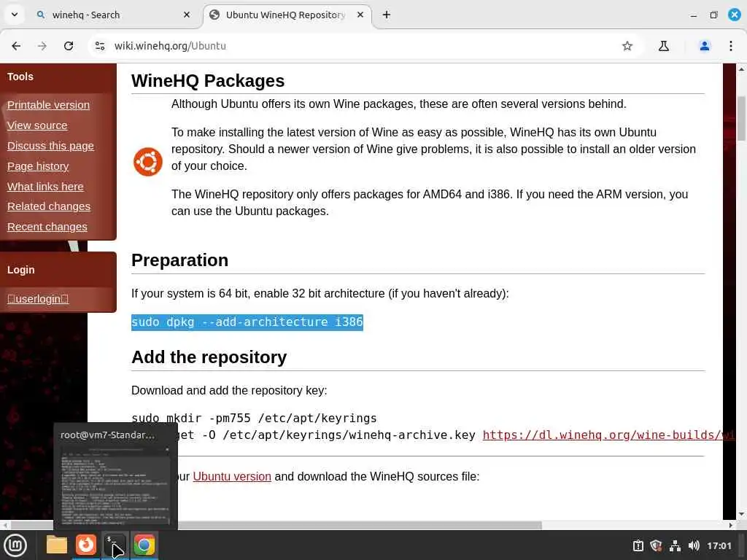Open Page history link
The image size is (747, 560).
38,166
